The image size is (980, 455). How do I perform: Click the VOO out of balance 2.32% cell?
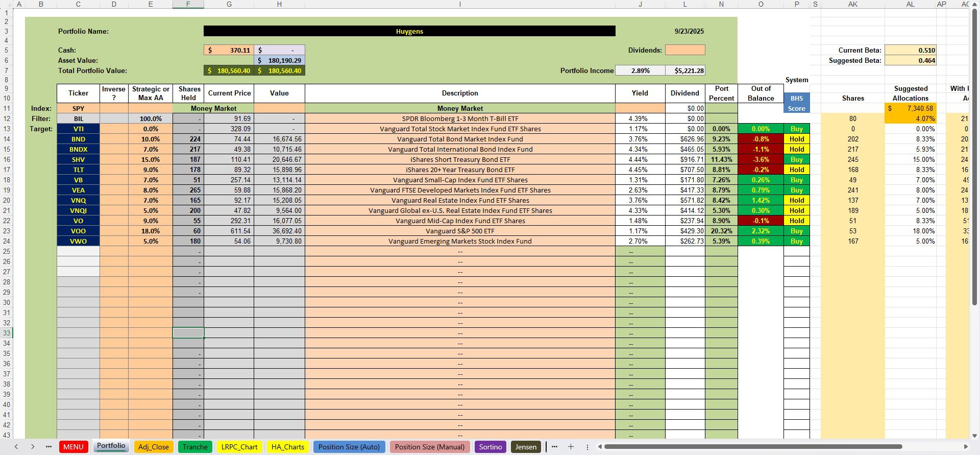coord(761,231)
